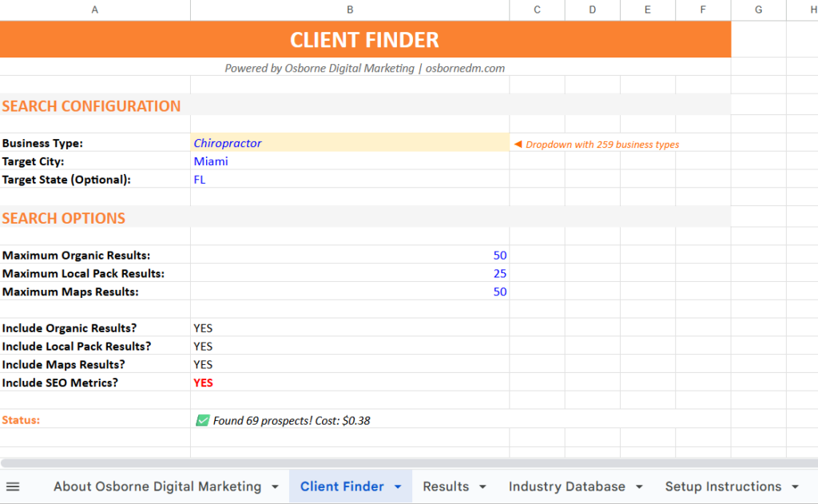Select the Client Finder sheet tab
This screenshot has width=818, height=504.
(342, 486)
